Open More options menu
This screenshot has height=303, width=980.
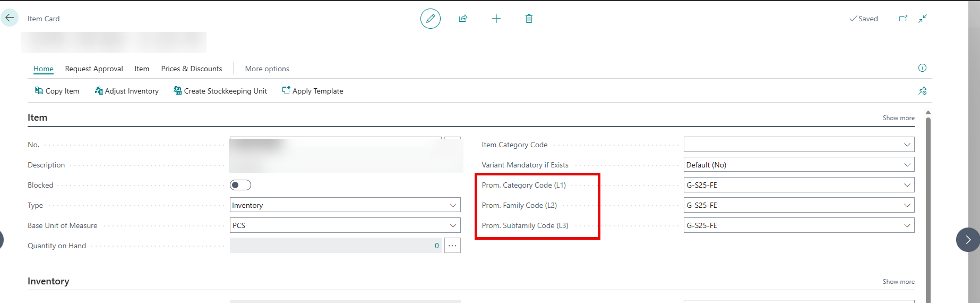267,69
